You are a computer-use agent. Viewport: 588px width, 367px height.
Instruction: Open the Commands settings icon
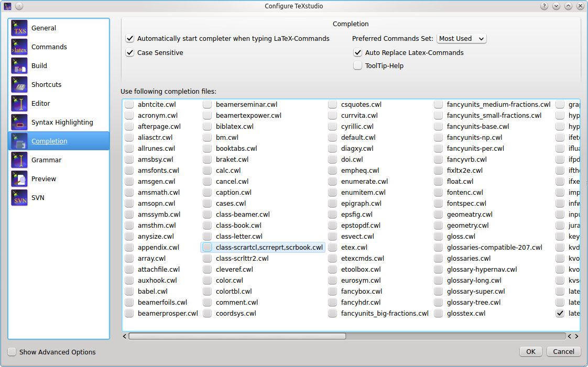click(x=19, y=47)
